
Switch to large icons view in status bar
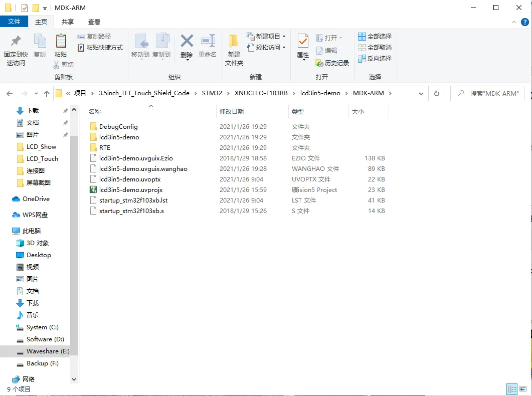click(523, 389)
